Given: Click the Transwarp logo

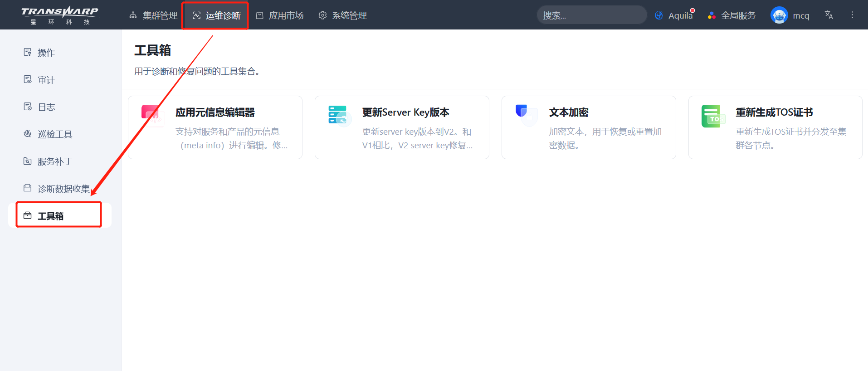Looking at the screenshot, I should tap(60, 15).
